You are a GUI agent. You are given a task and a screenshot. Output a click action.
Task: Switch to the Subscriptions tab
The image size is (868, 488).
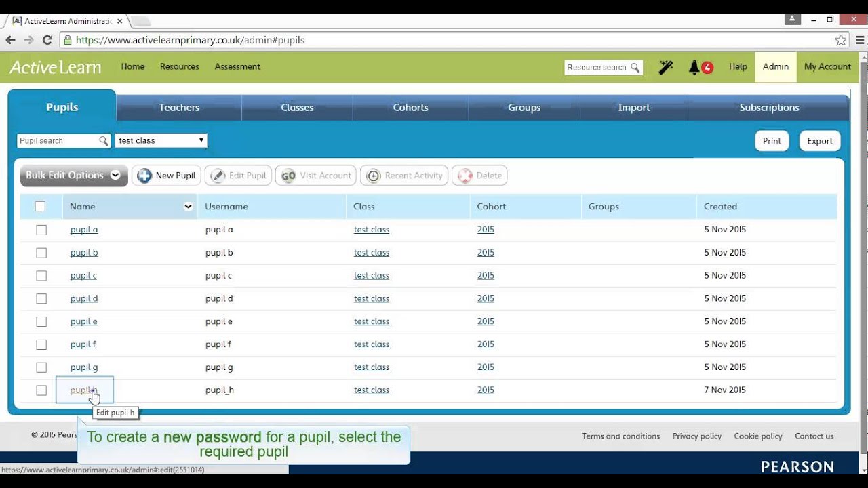[769, 108]
